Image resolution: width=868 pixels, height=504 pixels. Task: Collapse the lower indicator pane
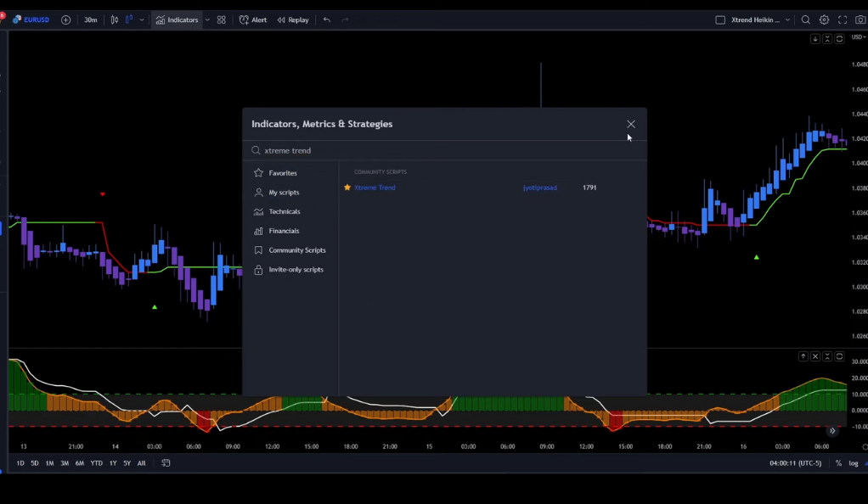tap(827, 356)
